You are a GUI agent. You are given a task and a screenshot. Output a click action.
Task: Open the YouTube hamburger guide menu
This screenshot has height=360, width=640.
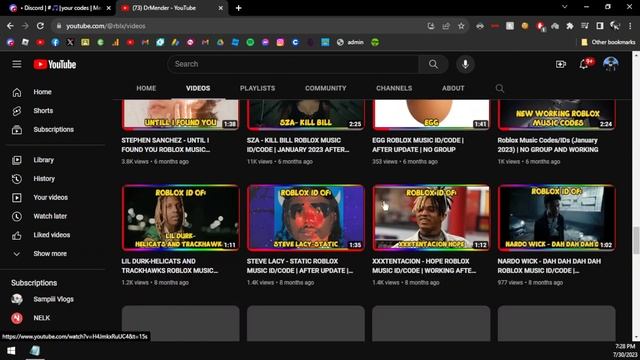[17, 64]
